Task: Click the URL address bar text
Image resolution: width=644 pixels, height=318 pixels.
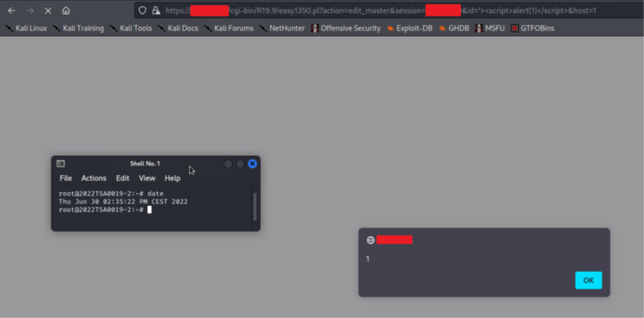Action: pyautogui.click(x=381, y=10)
